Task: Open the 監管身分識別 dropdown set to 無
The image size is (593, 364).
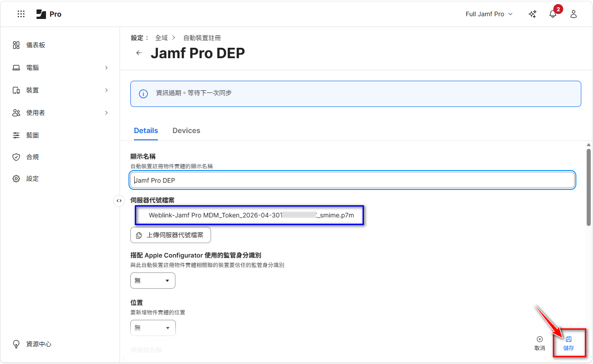Action: (x=152, y=281)
